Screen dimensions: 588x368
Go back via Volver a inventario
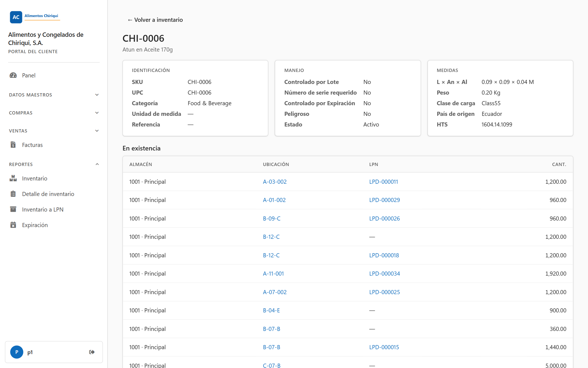pos(155,20)
